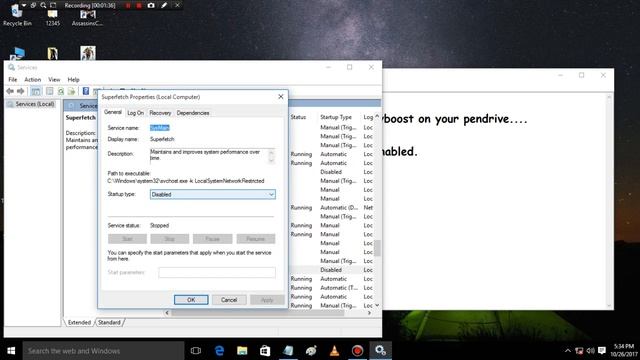640x360 pixels.
Task: Take a screenshot with the recorder's camera icon
Action: (x=151, y=5)
